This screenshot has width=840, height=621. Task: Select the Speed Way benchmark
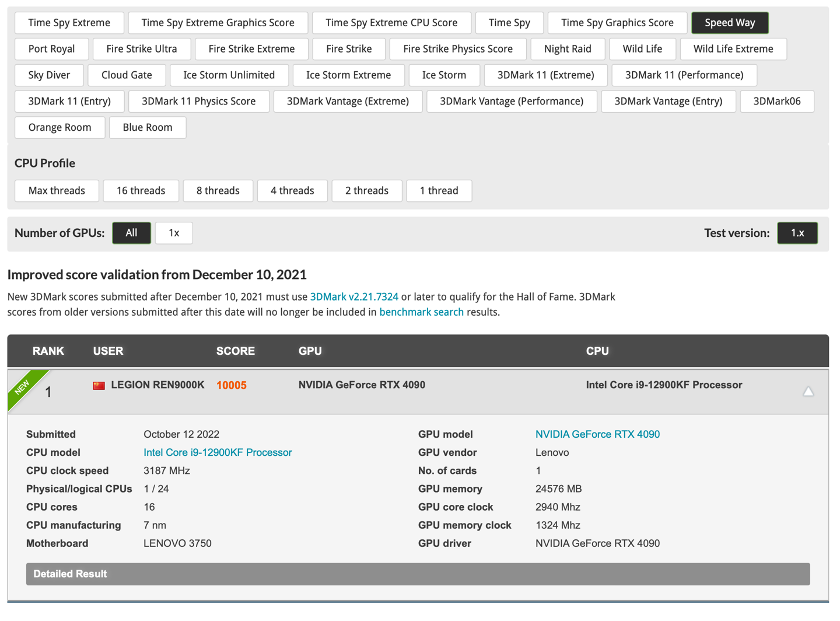pos(730,23)
